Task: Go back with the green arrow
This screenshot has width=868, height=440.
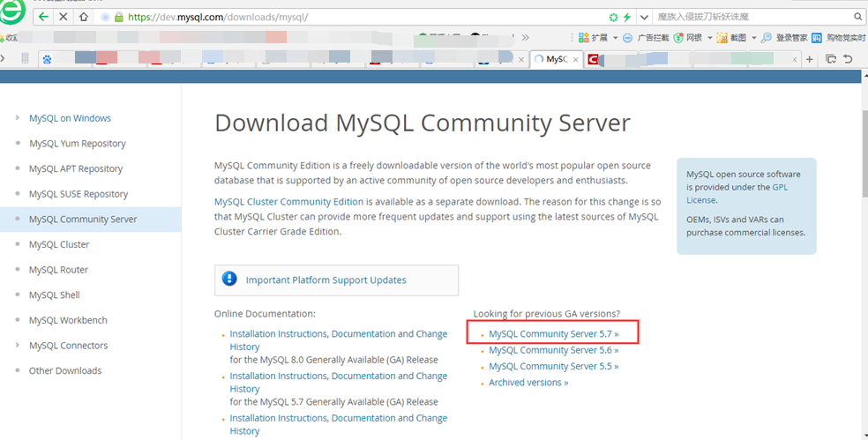Action: coord(43,17)
